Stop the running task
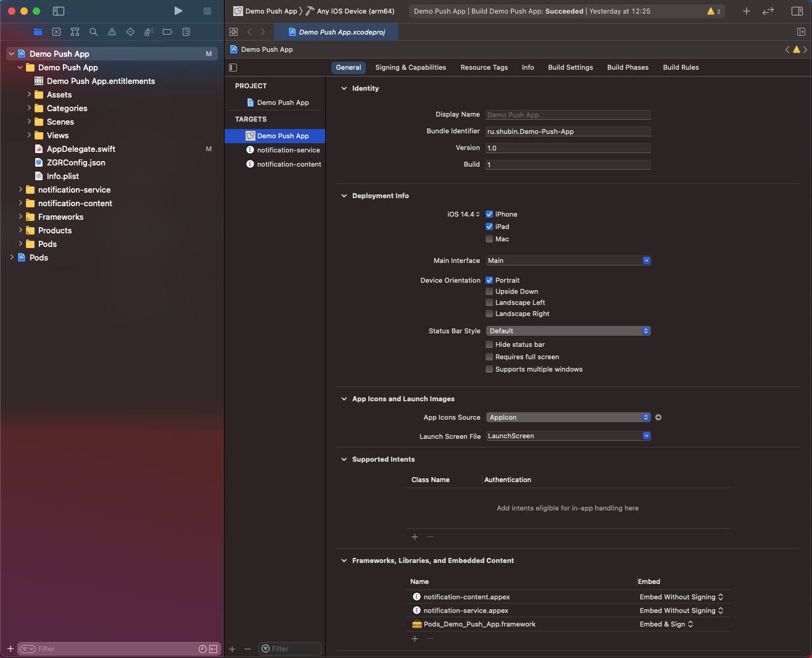 tap(207, 11)
